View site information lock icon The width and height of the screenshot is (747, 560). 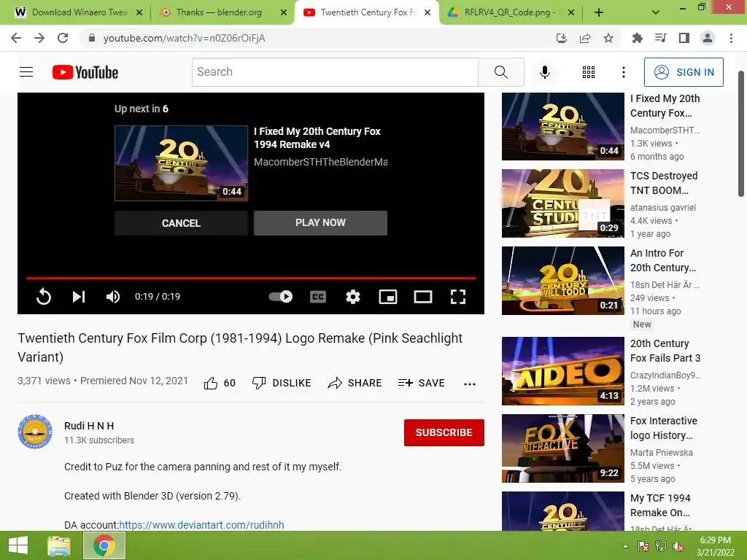[x=92, y=38]
